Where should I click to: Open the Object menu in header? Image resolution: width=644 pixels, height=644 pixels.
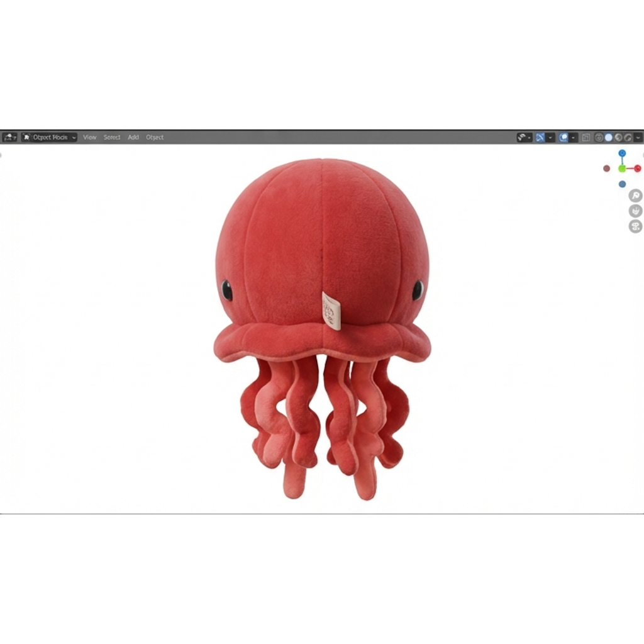click(x=155, y=137)
